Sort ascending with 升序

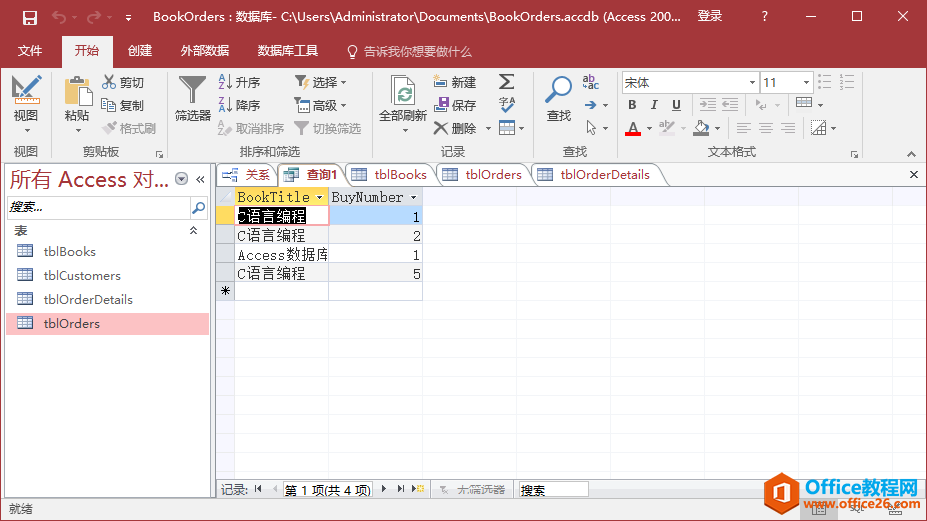tap(239, 82)
